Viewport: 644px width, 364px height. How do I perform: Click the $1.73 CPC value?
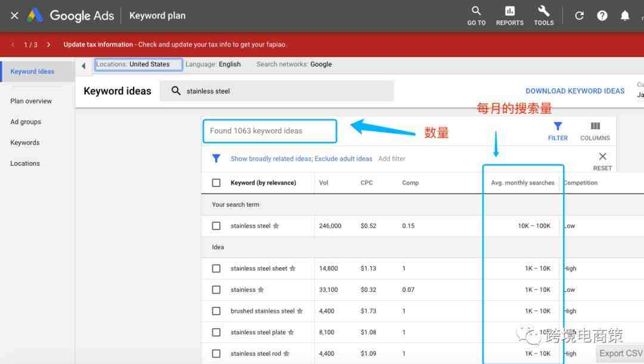pyautogui.click(x=369, y=311)
